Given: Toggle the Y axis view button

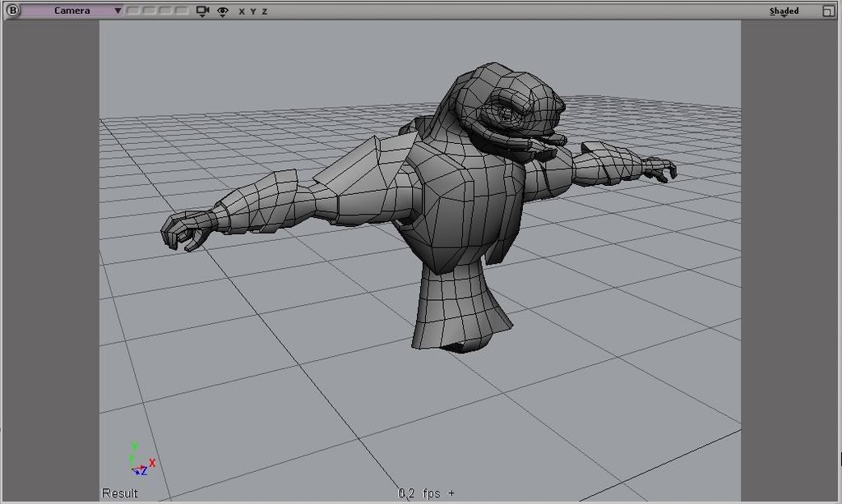Looking at the screenshot, I should point(253,12).
